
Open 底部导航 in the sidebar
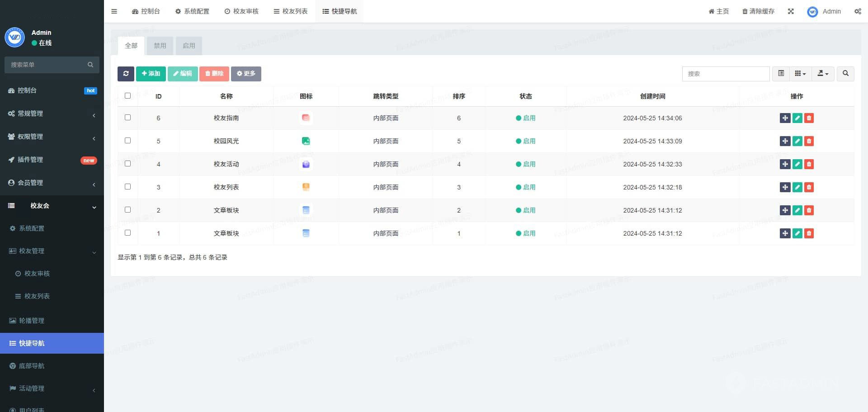[x=52, y=366]
